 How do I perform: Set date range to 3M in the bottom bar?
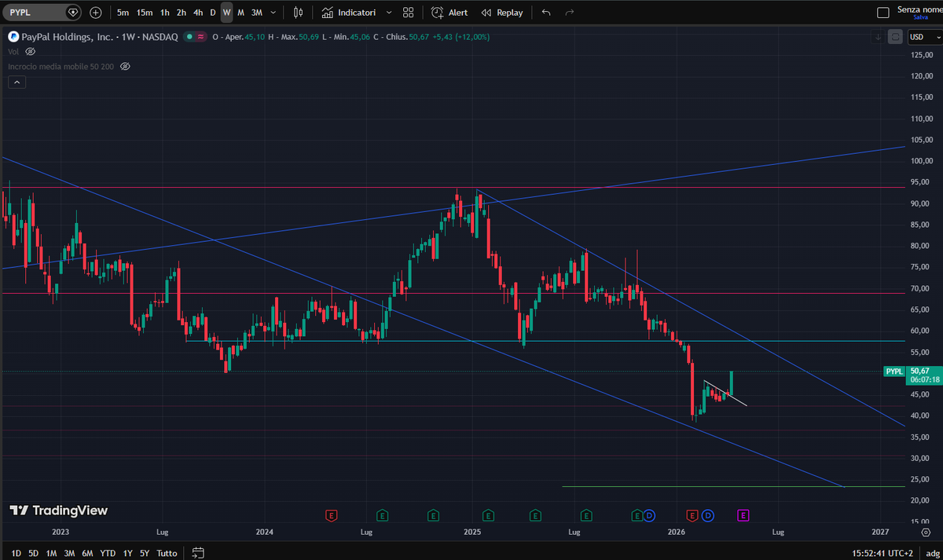(69, 553)
